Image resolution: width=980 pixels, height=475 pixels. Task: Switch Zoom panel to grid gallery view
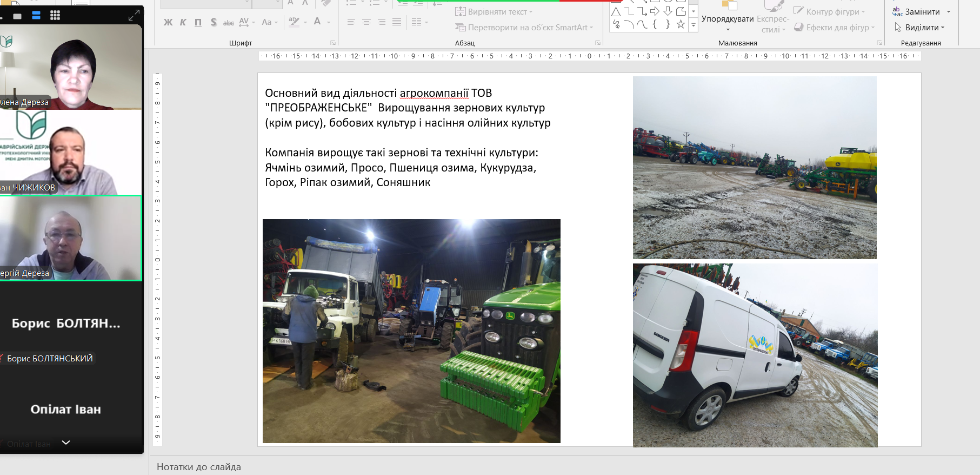click(55, 16)
